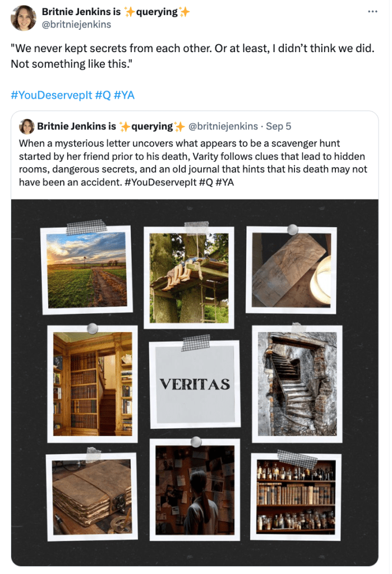Click the #YouDeserveIt hashtag in main tweet
The height and width of the screenshot is (574, 392).
pyautogui.click(x=51, y=95)
